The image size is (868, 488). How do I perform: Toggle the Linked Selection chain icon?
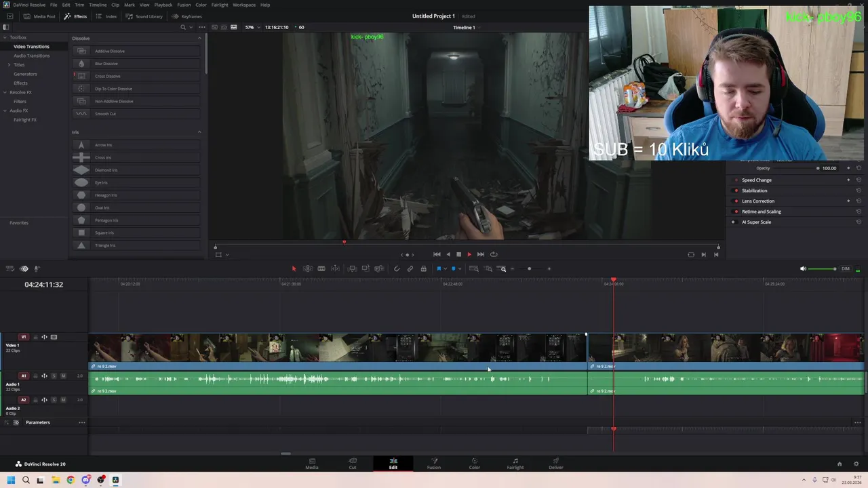click(410, 268)
